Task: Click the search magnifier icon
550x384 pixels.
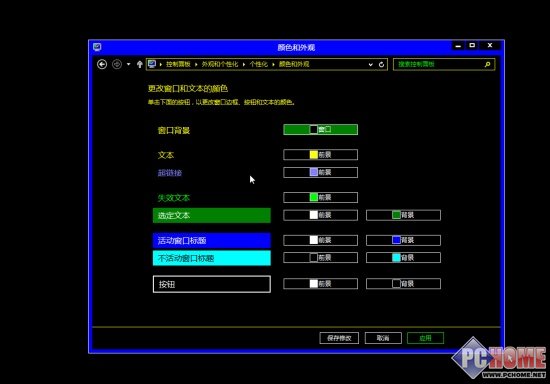Action: coord(487,64)
